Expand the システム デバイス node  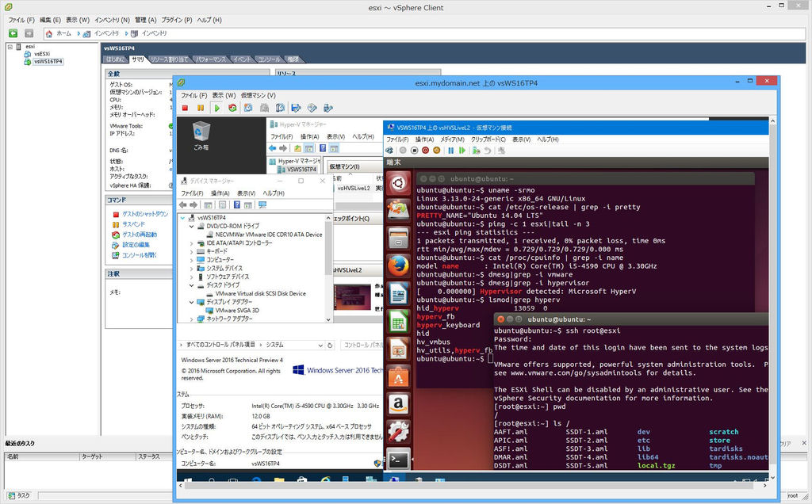tap(192, 268)
